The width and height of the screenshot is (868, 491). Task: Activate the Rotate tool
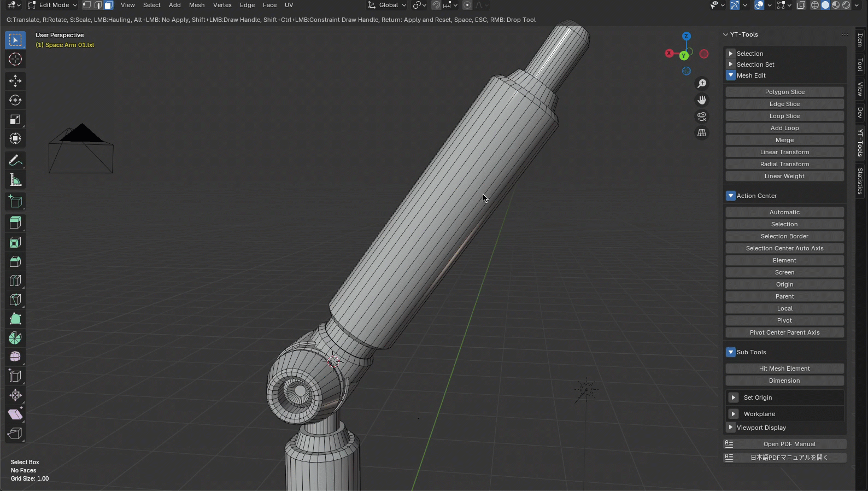tap(15, 100)
